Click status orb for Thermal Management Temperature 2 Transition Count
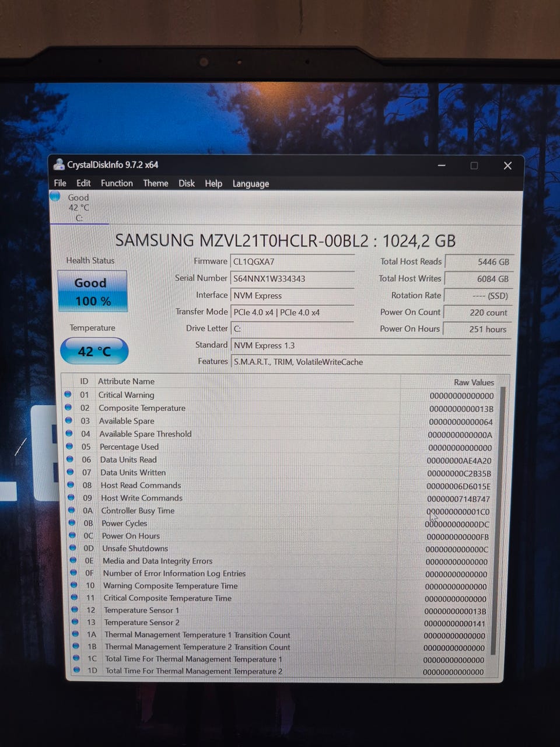 click(x=76, y=646)
